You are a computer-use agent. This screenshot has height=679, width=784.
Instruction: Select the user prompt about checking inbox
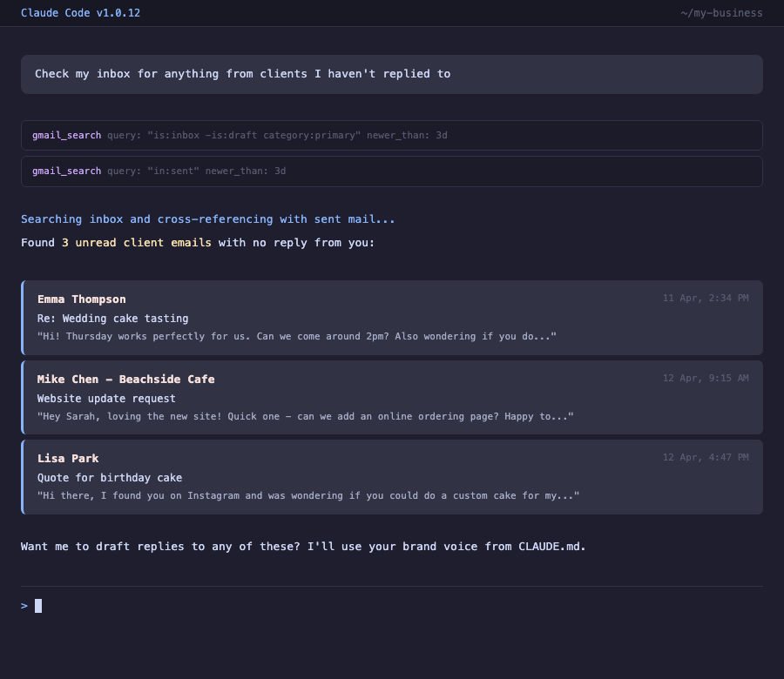click(392, 74)
